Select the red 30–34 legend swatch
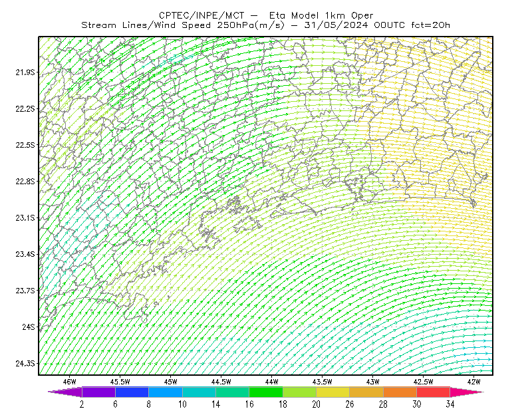Viewport: 532px width, 411px height. coord(434,392)
